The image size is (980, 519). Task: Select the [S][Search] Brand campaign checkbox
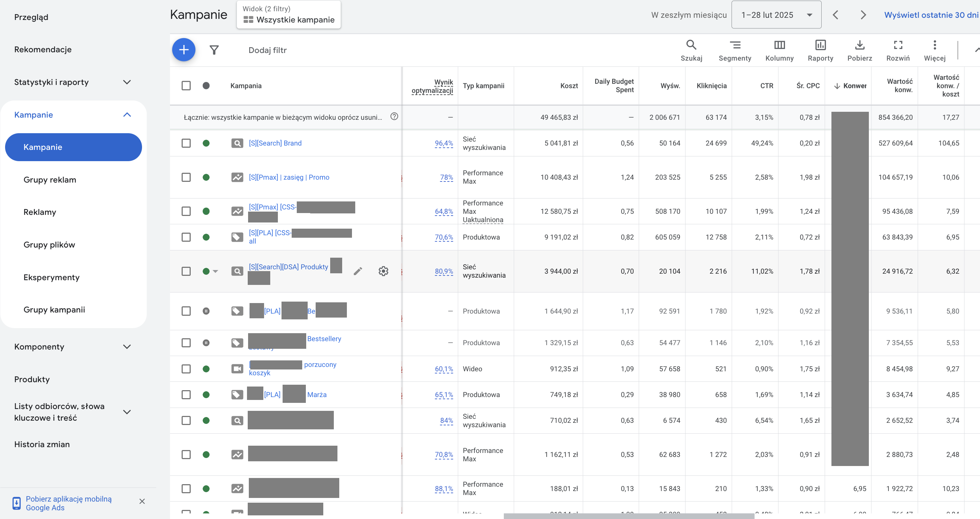186,143
